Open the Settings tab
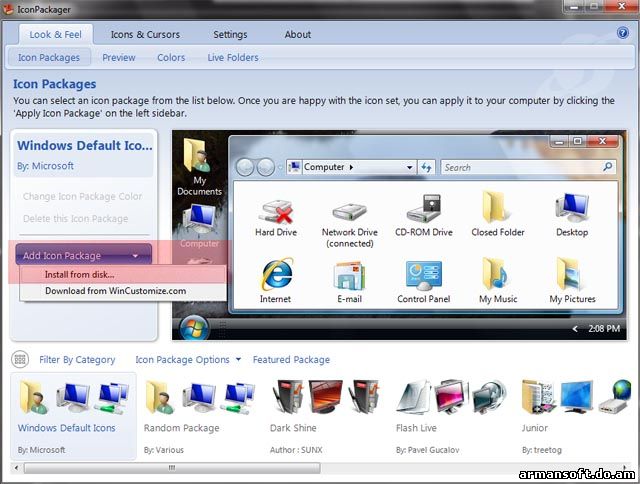The image size is (640, 484). pos(230,35)
